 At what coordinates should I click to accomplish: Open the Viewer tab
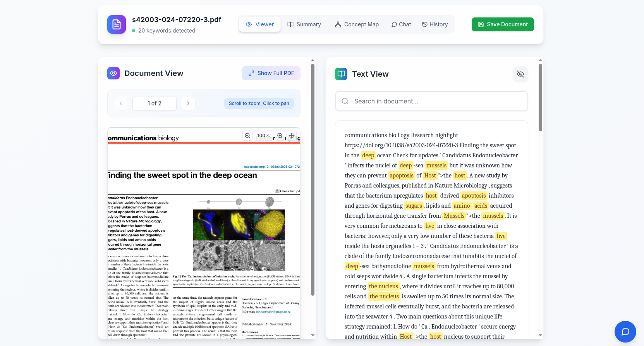click(260, 24)
